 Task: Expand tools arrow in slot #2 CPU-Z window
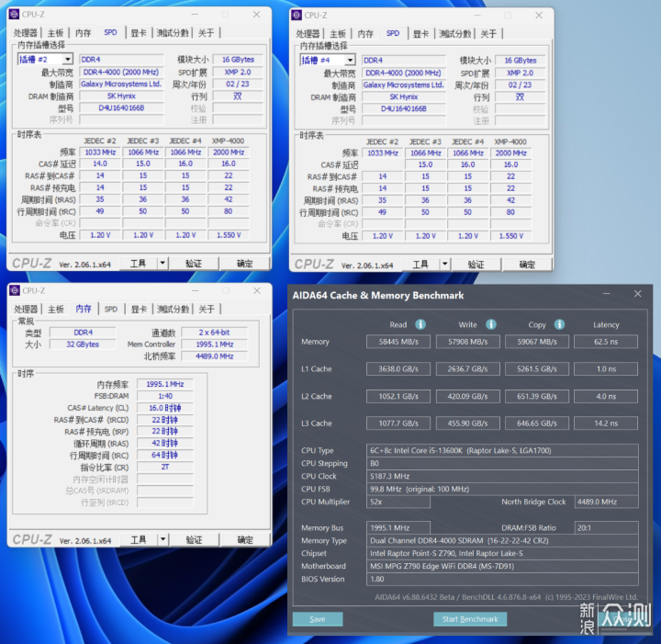162,264
